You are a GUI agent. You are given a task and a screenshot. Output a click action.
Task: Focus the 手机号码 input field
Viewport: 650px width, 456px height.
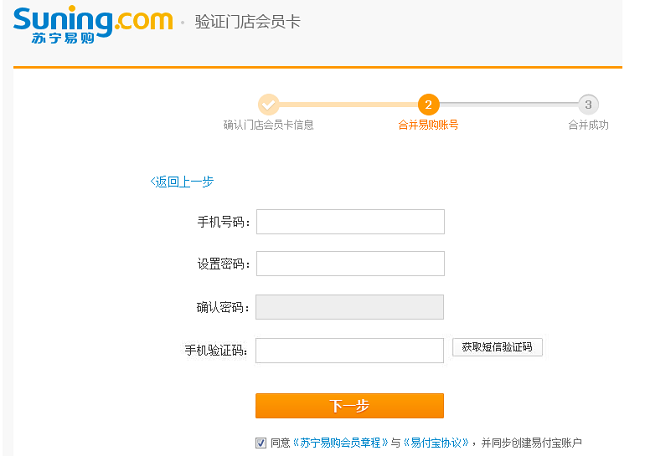(350, 222)
